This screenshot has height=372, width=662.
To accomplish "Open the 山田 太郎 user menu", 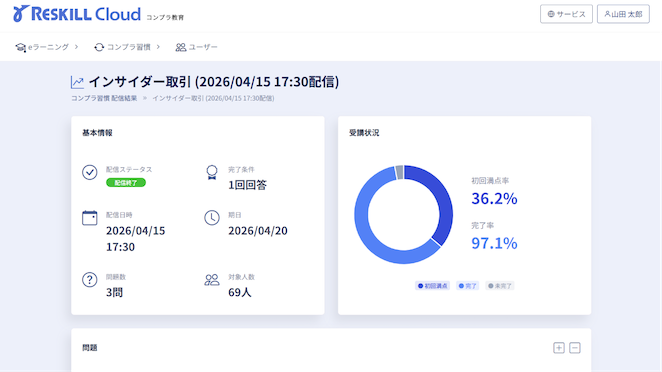I will click(x=623, y=14).
